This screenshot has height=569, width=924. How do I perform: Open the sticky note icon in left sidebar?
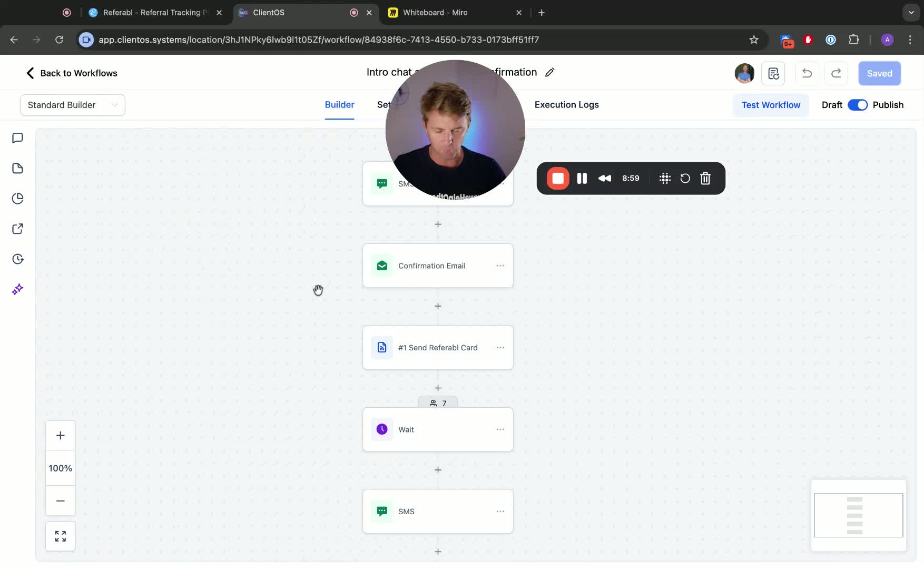coord(17,168)
